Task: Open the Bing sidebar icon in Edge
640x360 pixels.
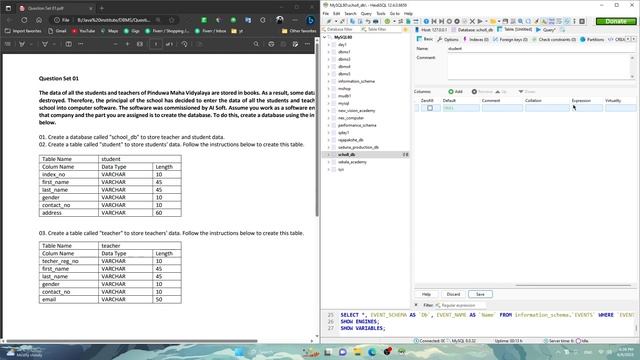Action: point(310,20)
